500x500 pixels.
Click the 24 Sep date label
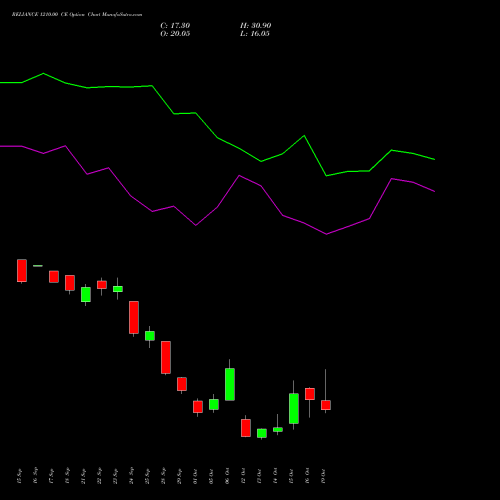click(x=131, y=476)
